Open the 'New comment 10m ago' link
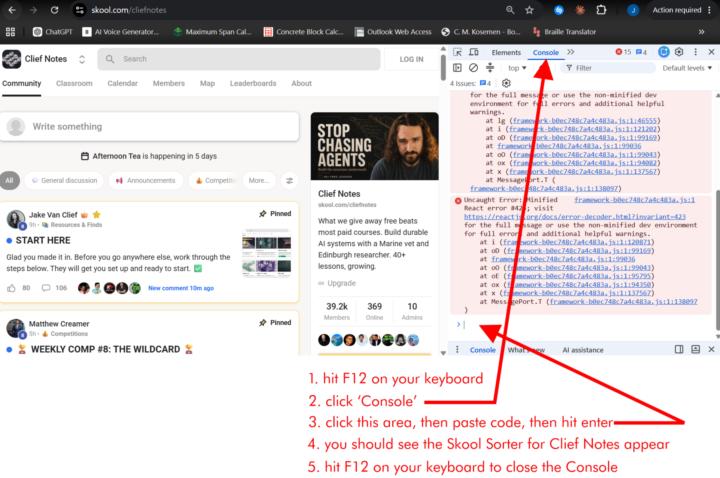 (181, 288)
